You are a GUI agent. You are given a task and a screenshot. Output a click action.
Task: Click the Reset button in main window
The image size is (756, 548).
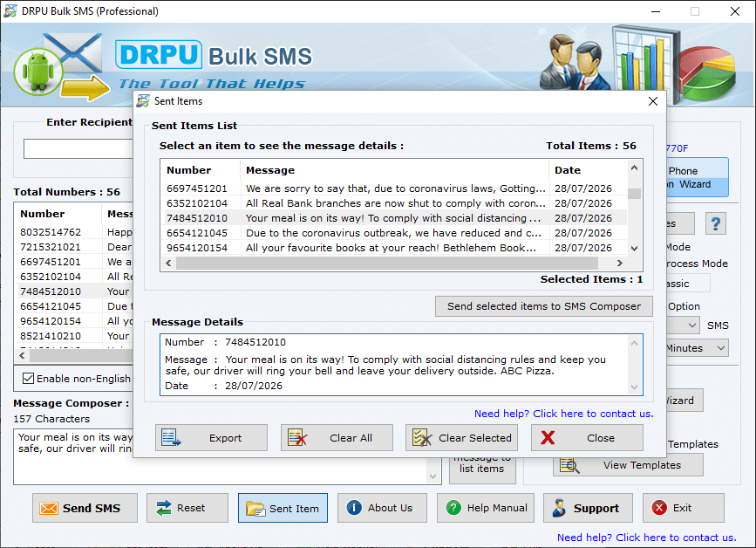[187, 508]
